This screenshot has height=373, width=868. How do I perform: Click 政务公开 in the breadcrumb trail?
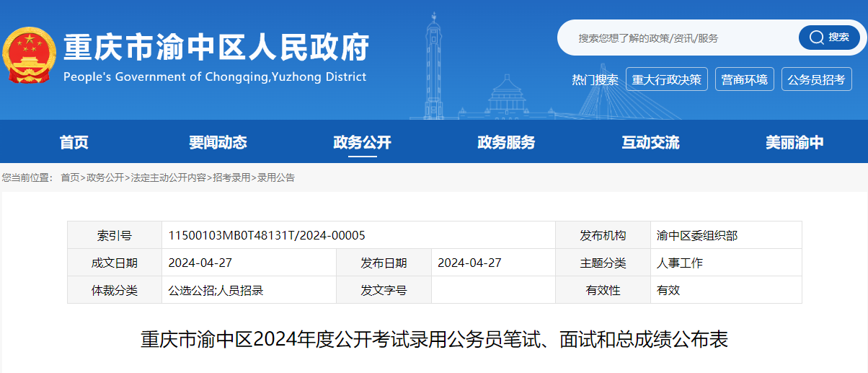105,177
